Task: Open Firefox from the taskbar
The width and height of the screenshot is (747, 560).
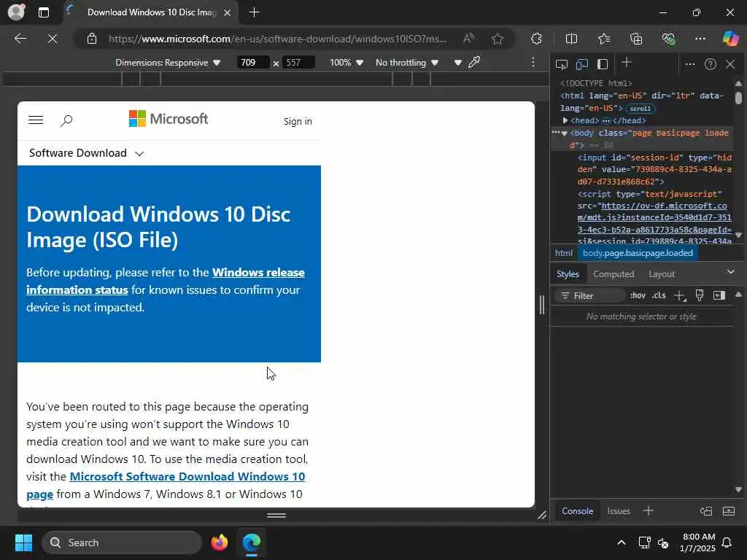Action: pos(219,542)
